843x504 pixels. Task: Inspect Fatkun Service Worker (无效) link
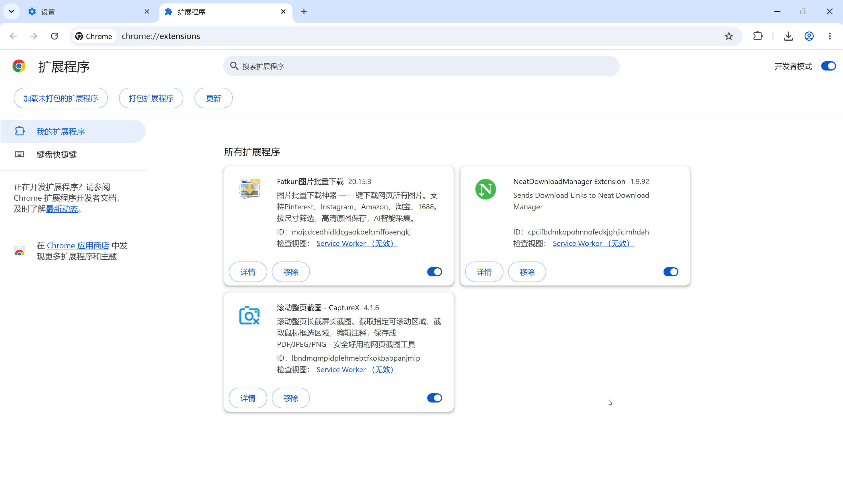tap(357, 243)
